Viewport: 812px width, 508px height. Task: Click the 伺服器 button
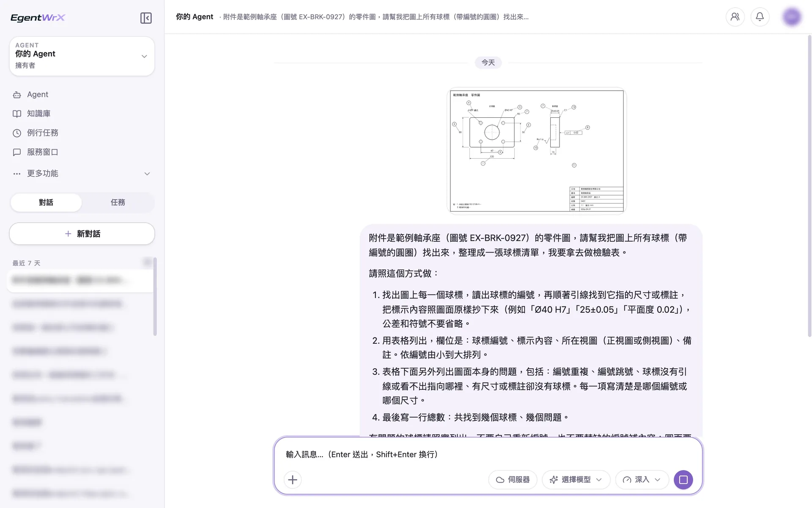tap(513, 480)
